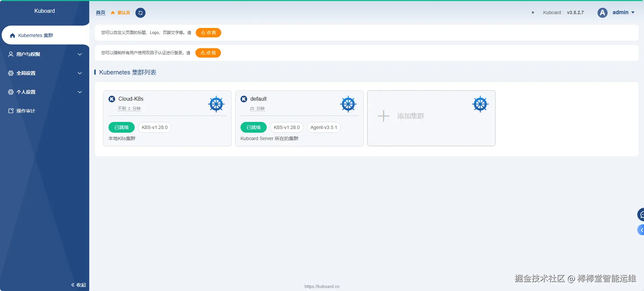Viewport: 644px width, 291px height.
Task: Click the 不到 1 分钟 timestamp
Action: pyautogui.click(x=129, y=108)
